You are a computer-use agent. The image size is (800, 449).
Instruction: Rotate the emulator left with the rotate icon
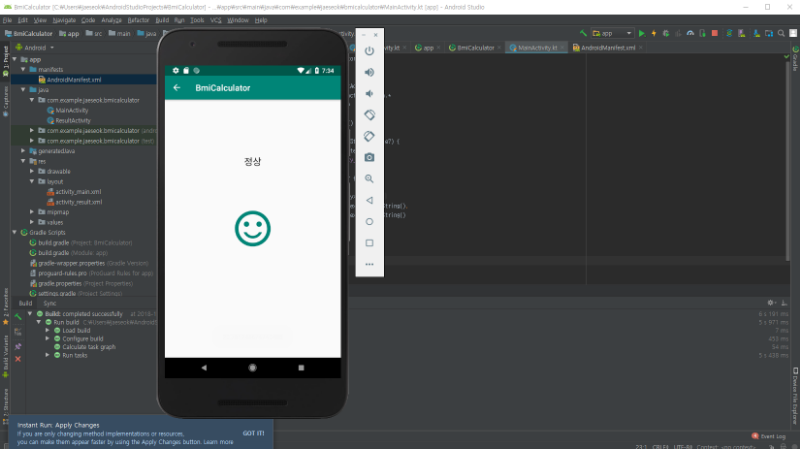[369, 115]
